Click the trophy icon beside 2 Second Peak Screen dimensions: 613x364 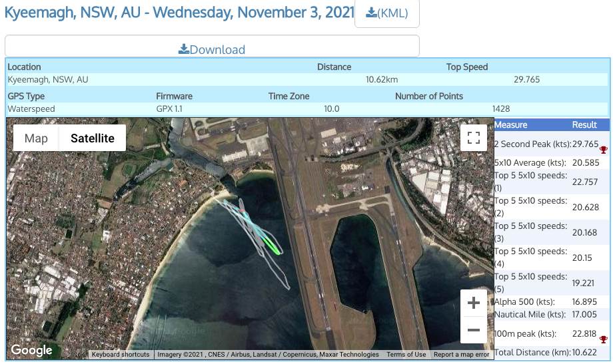point(603,150)
